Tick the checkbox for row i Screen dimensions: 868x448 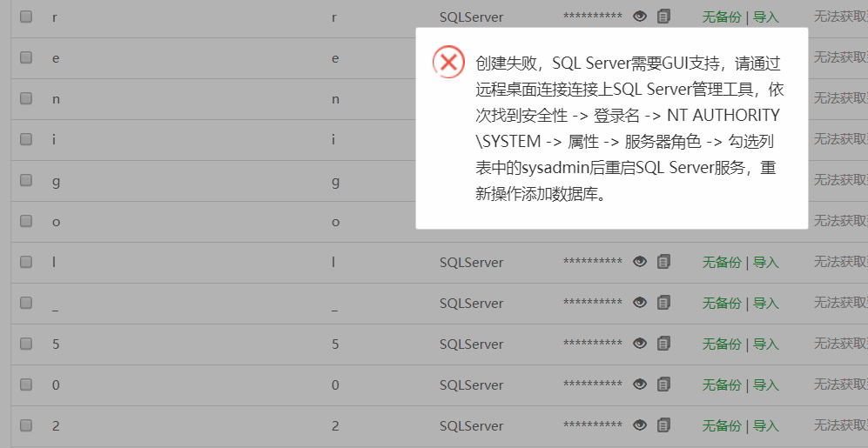(x=26, y=139)
